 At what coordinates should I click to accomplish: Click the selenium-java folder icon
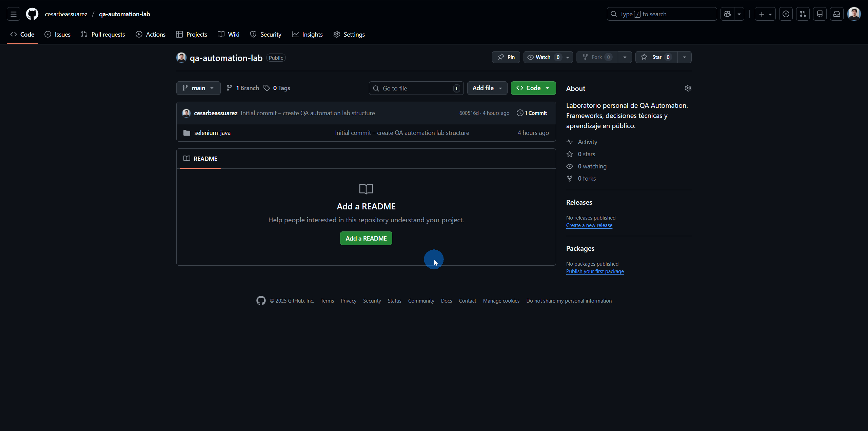click(x=186, y=132)
